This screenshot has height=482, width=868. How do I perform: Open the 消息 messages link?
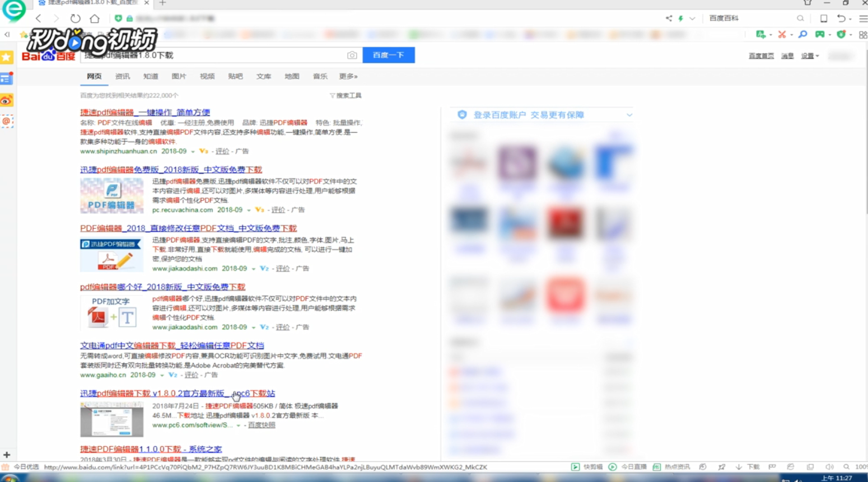(x=787, y=56)
